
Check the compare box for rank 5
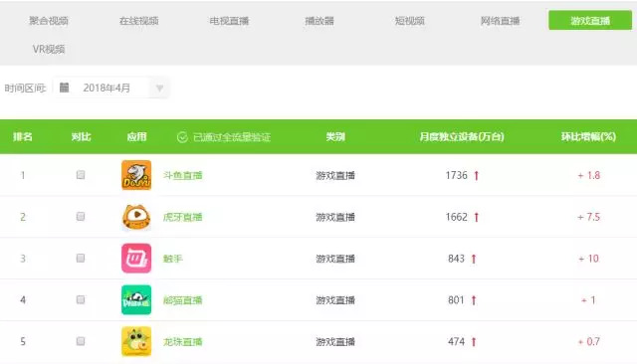click(x=81, y=341)
